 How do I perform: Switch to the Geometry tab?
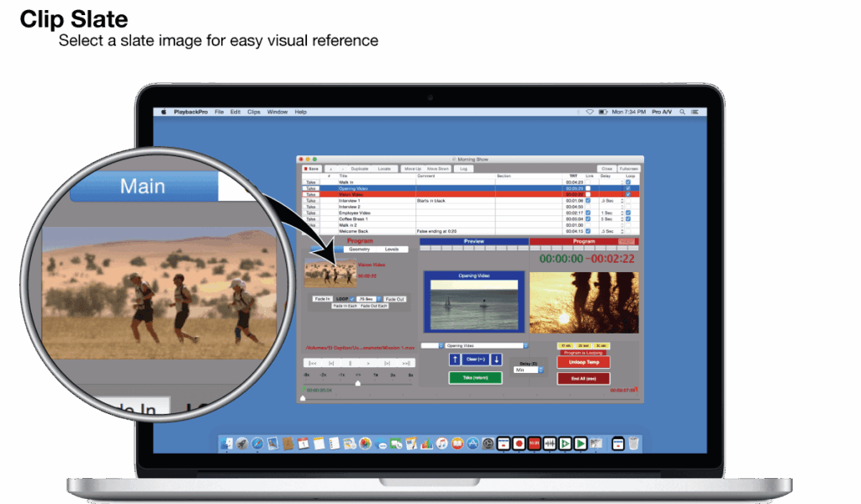click(x=360, y=249)
